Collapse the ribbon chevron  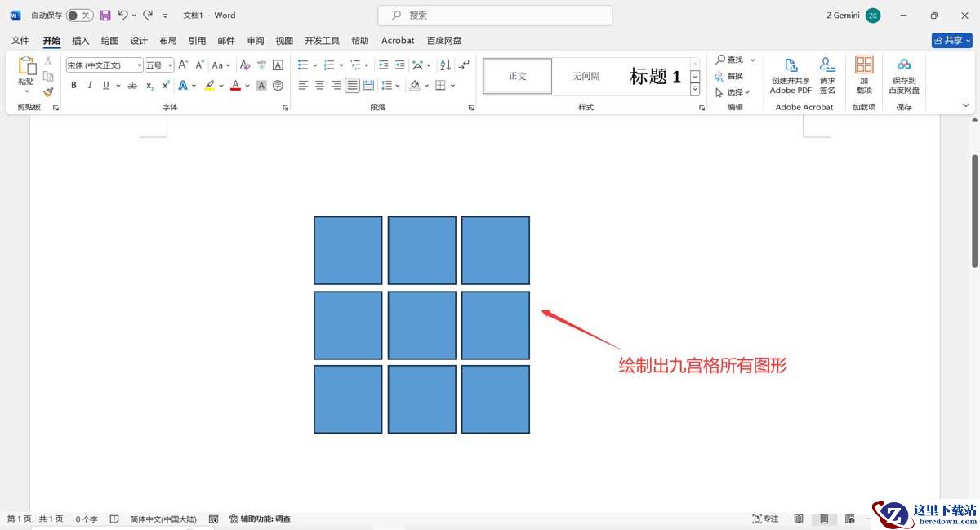click(966, 105)
